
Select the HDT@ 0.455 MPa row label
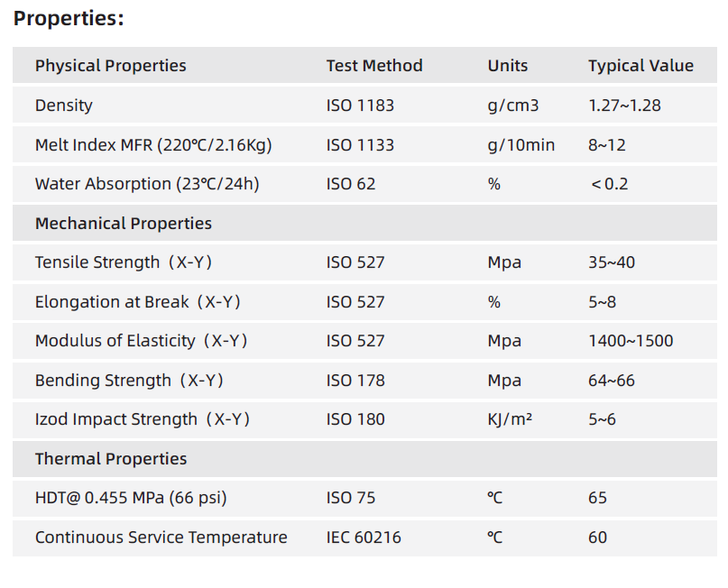(131, 498)
